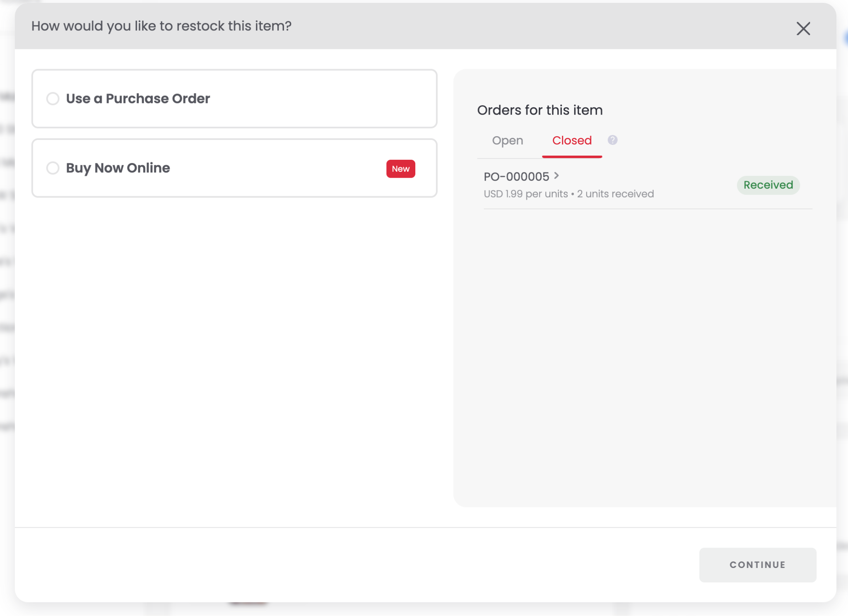Click the help question mark icon
The height and width of the screenshot is (616, 848).
click(x=612, y=140)
